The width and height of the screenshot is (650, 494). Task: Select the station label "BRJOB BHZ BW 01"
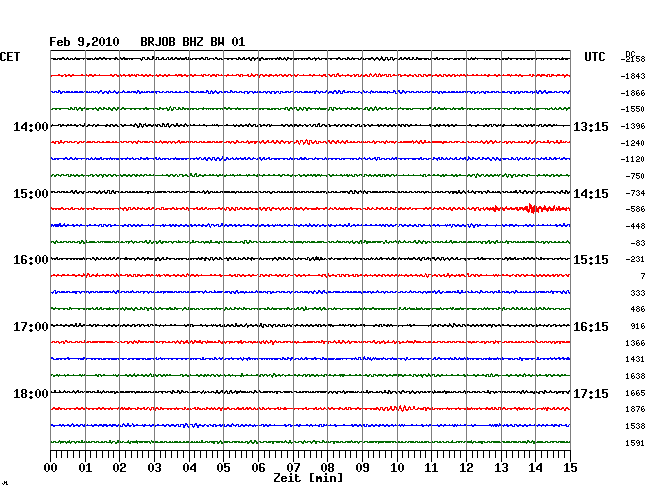point(193,42)
